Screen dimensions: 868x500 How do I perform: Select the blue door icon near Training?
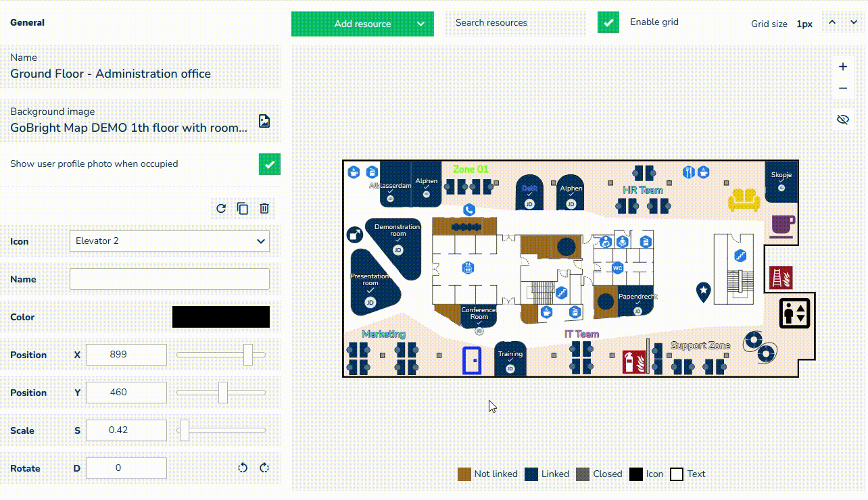click(x=471, y=360)
